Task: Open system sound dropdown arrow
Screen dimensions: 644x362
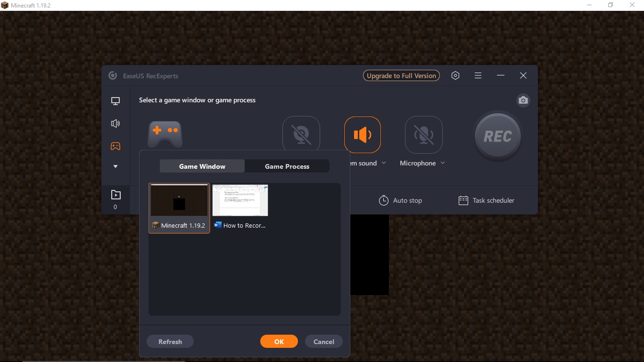Action: click(x=384, y=163)
